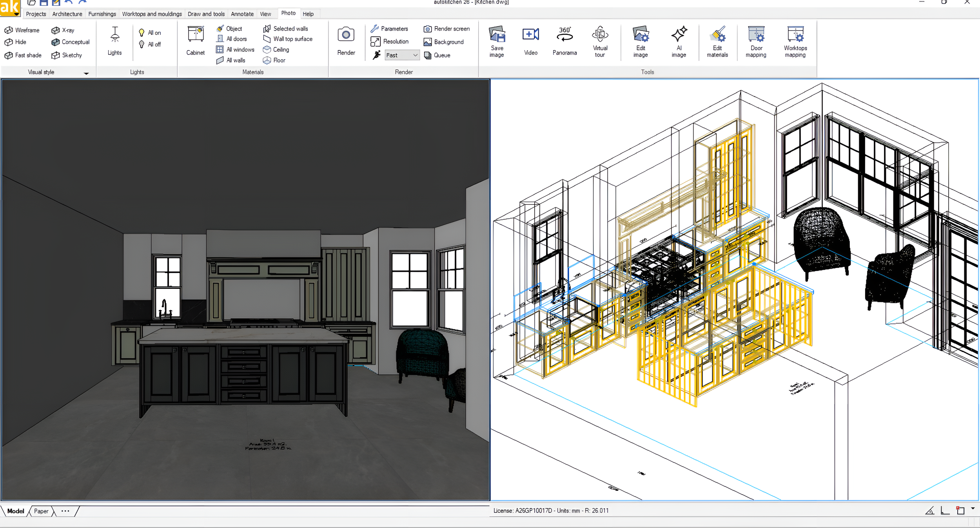Click the Object material option
Image resolution: width=980 pixels, height=528 pixels.
coord(229,29)
